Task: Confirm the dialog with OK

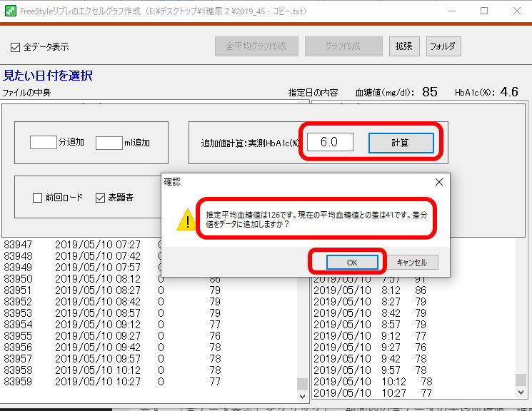Action: click(x=351, y=262)
